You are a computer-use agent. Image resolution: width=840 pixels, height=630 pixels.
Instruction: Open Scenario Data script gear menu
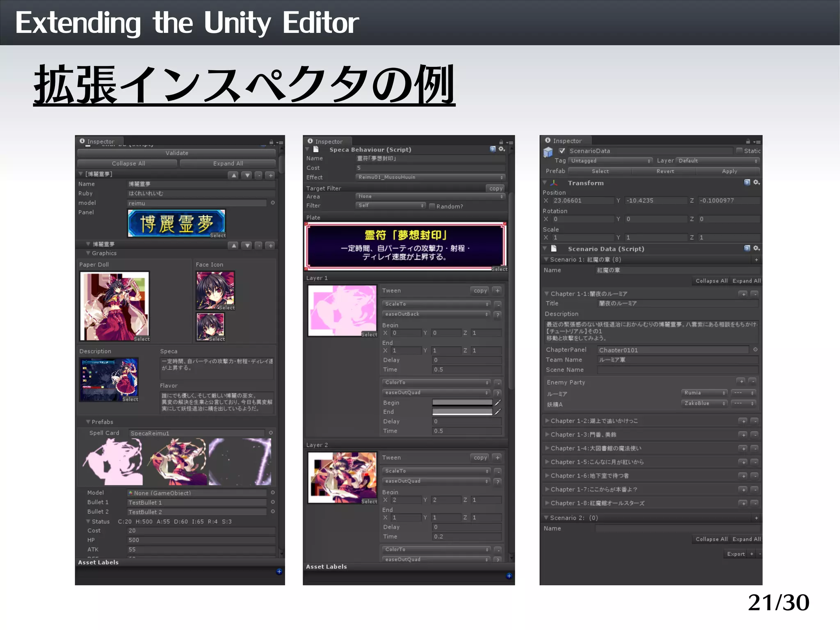(756, 248)
